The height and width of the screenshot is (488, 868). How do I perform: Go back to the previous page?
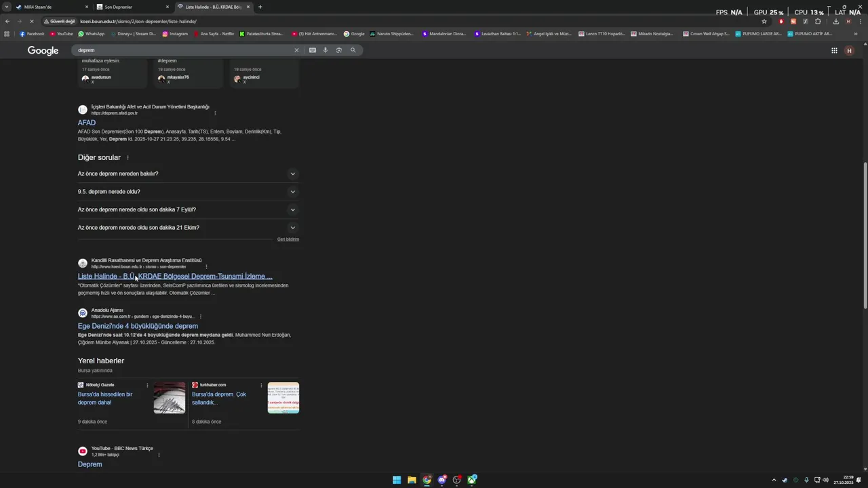click(x=7, y=21)
